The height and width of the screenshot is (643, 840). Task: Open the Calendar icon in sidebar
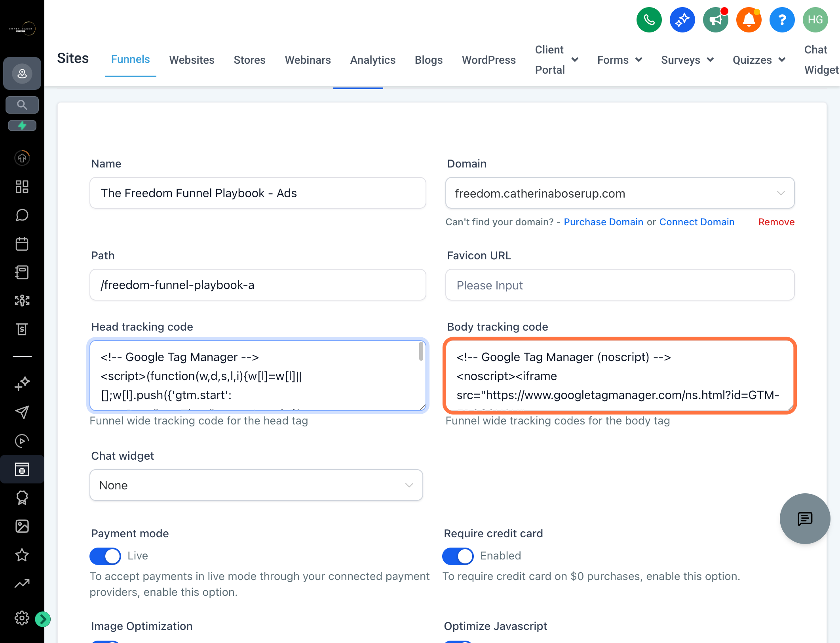pos(22,244)
